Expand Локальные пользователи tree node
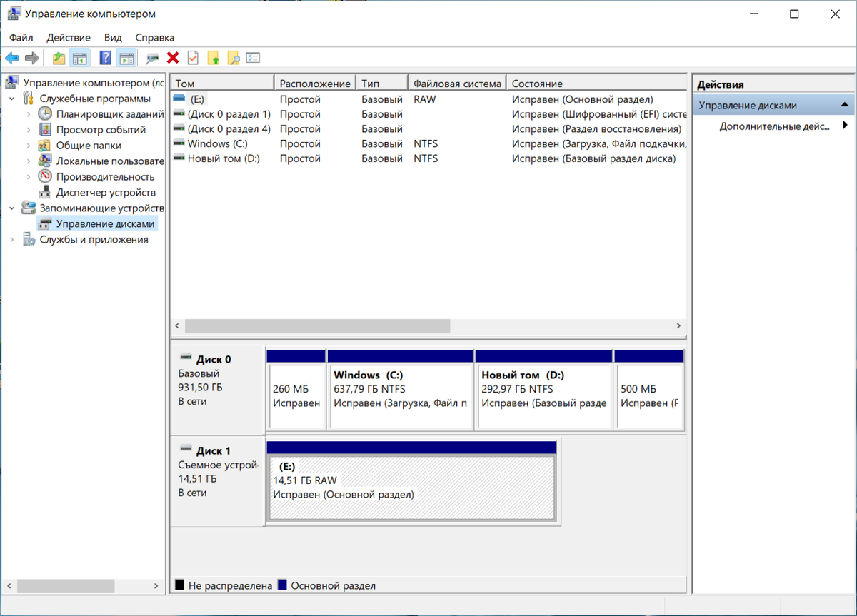This screenshot has width=857, height=616. point(29,161)
